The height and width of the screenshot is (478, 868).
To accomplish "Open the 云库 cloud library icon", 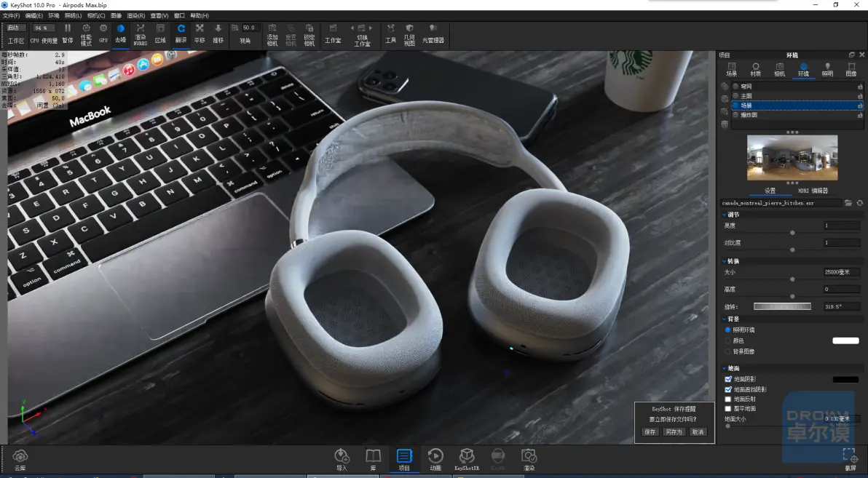I will (x=20, y=459).
